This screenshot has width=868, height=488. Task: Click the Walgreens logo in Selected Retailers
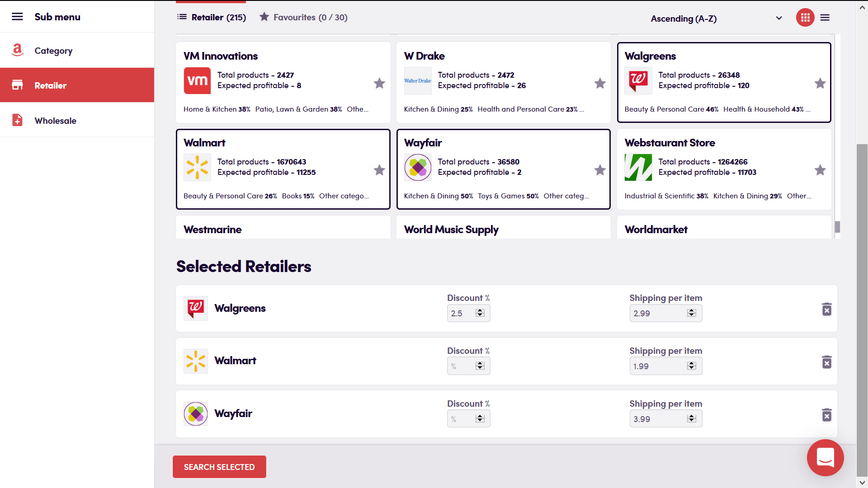(x=196, y=308)
